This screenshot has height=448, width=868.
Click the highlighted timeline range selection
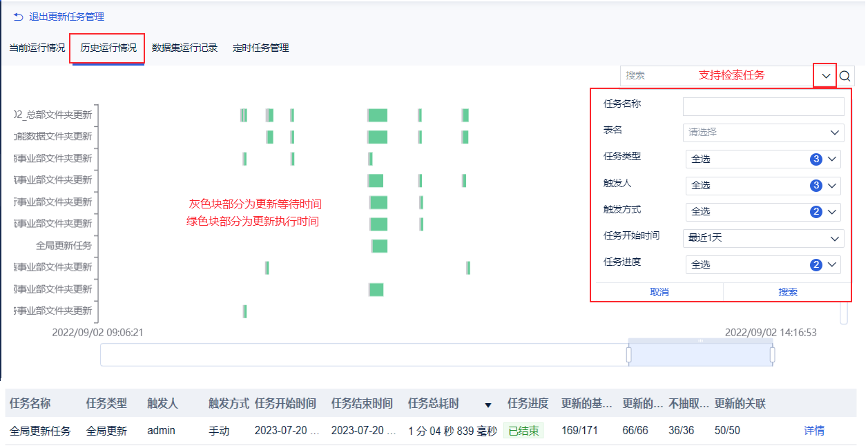tap(700, 355)
